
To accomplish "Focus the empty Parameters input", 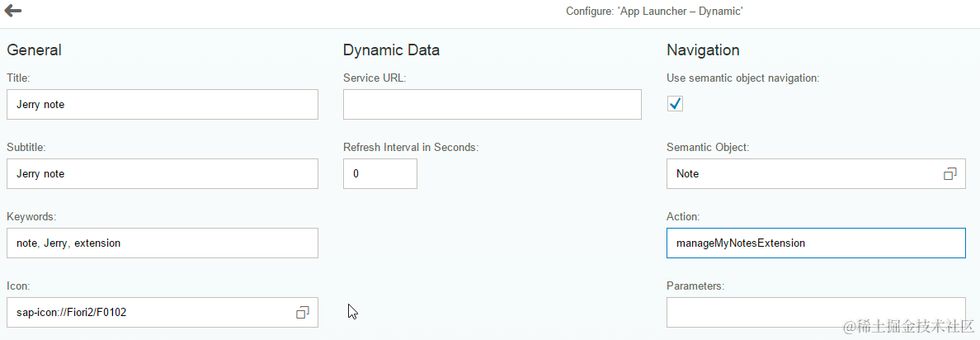I will 815,313.
